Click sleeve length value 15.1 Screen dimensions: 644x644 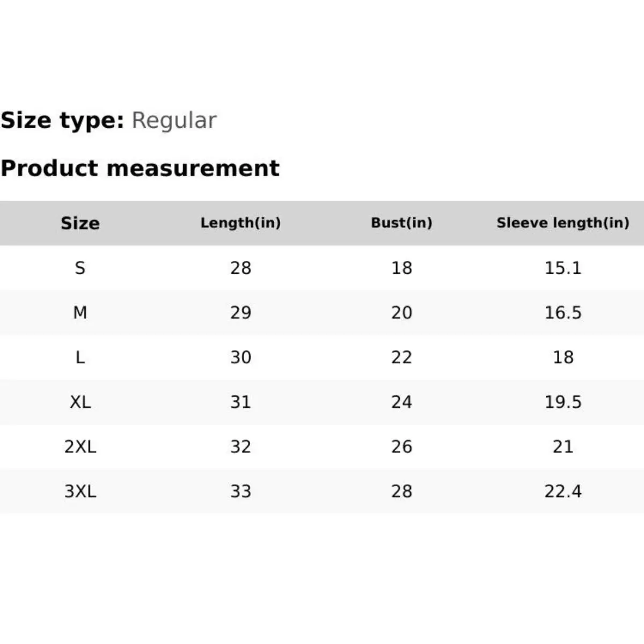562,268
